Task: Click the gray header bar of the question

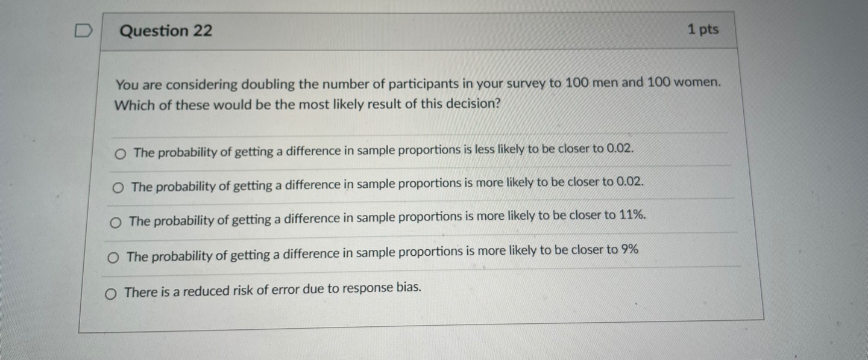Action: (x=422, y=30)
